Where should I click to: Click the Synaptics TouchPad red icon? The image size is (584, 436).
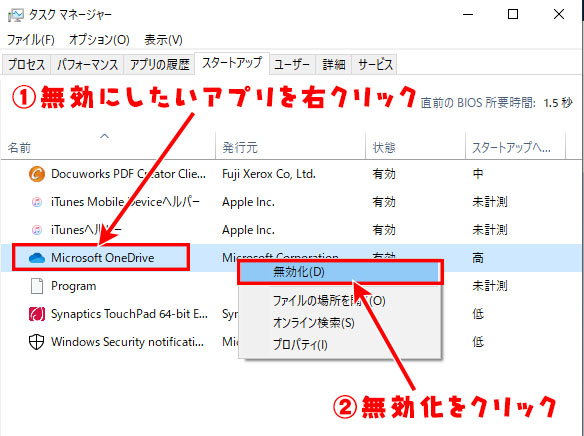click(36, 314)
